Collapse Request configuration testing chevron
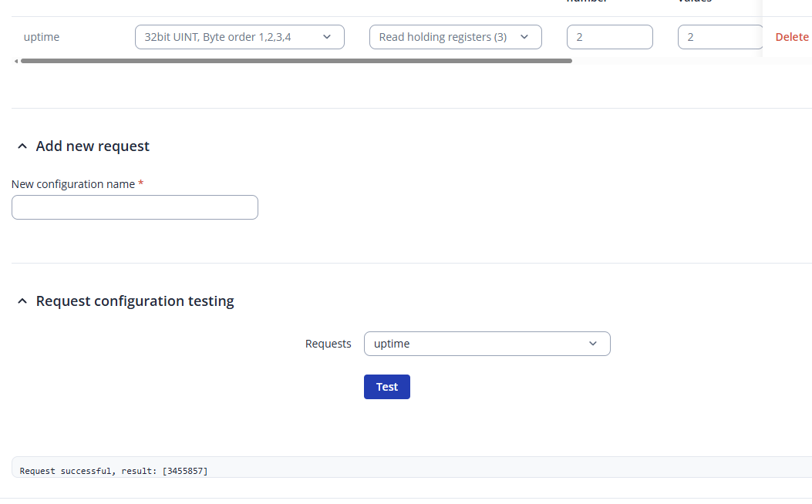The height and width of the screenshot is (504, 812). 22,301
